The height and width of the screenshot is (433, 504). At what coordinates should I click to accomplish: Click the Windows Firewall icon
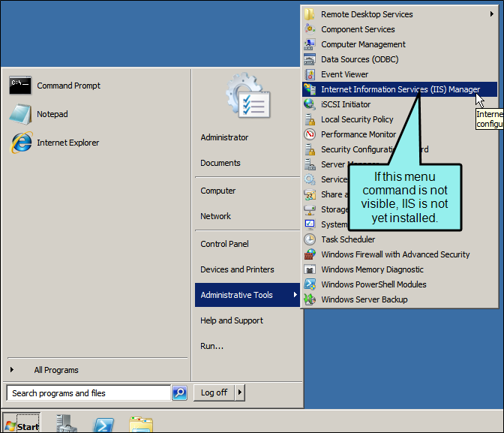point(310,254)
